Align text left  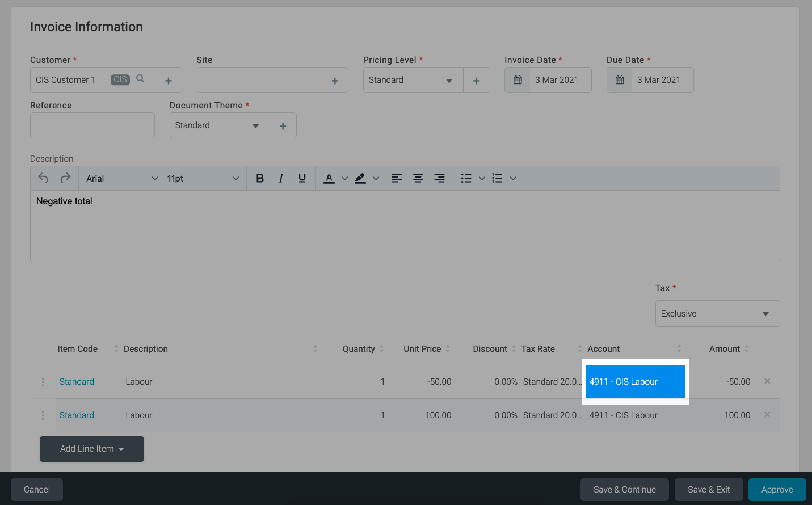pos(397,178)
